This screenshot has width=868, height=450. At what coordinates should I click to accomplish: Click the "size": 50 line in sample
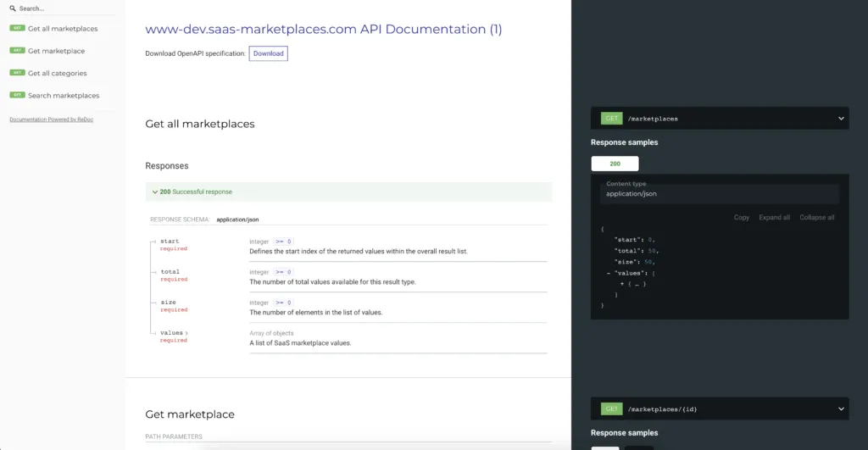point(634,262)
